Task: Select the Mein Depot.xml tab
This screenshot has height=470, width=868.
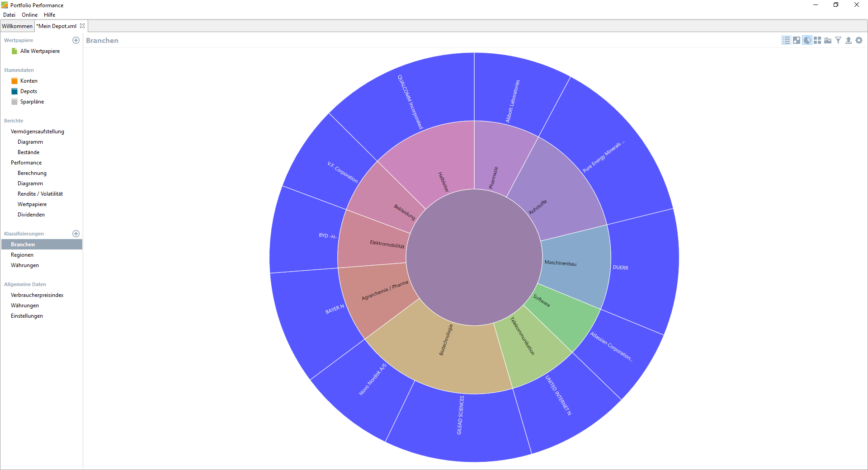Action: (57, 26)
